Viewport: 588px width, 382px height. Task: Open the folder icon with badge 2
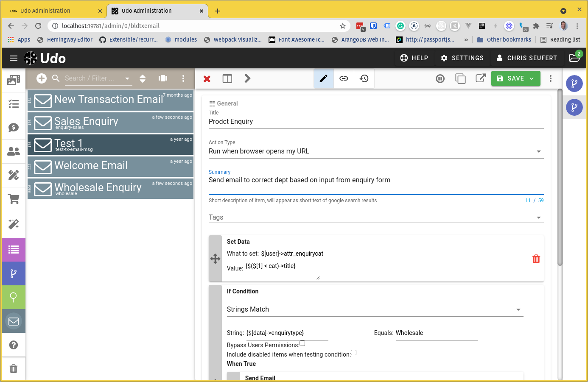point(574,58)
